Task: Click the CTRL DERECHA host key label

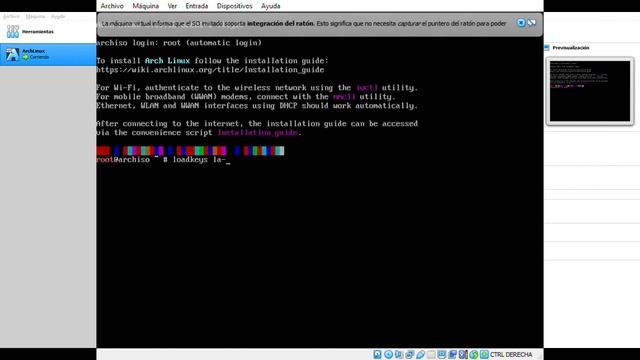Action: tap(511, 354)
